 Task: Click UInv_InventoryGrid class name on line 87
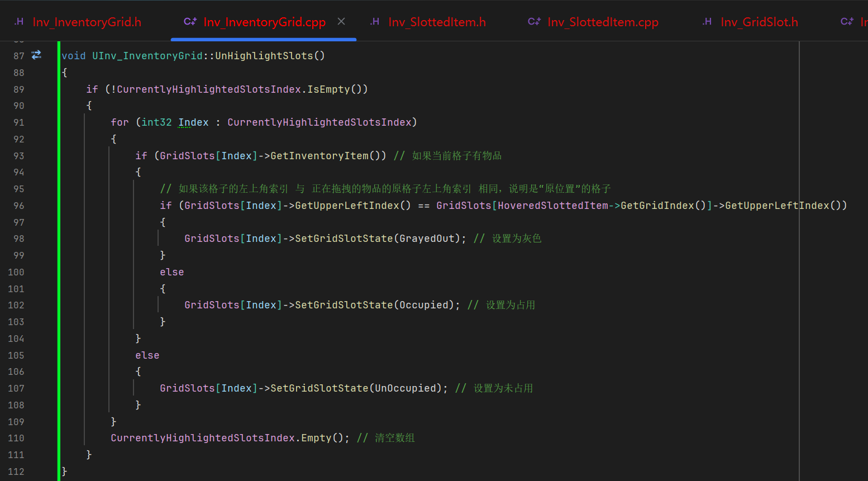click(147, 56)
